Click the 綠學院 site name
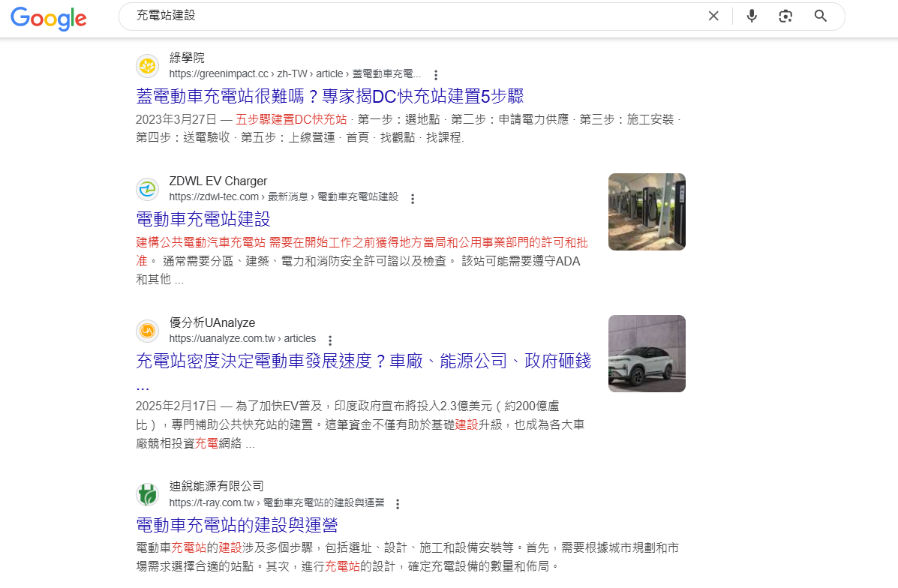This screenshot has width=898, height=588. pos(187,58)
